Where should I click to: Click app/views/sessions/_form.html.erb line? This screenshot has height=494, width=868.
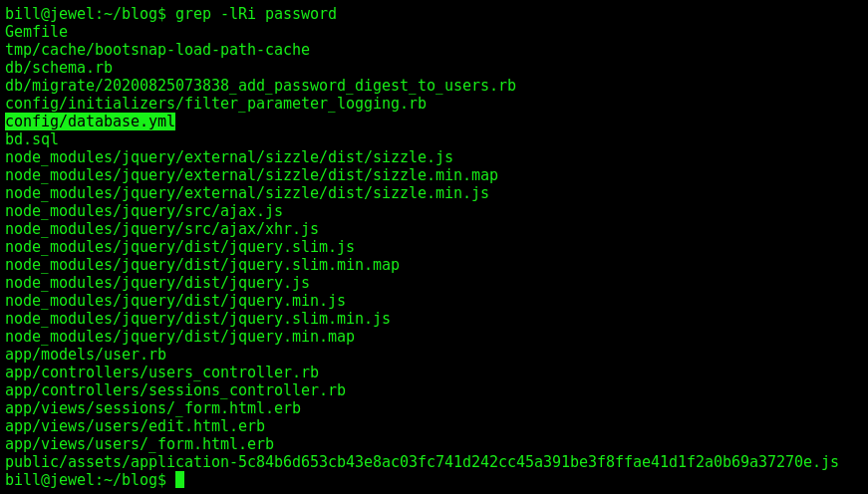pyautogui.click(x=152, y=407)
